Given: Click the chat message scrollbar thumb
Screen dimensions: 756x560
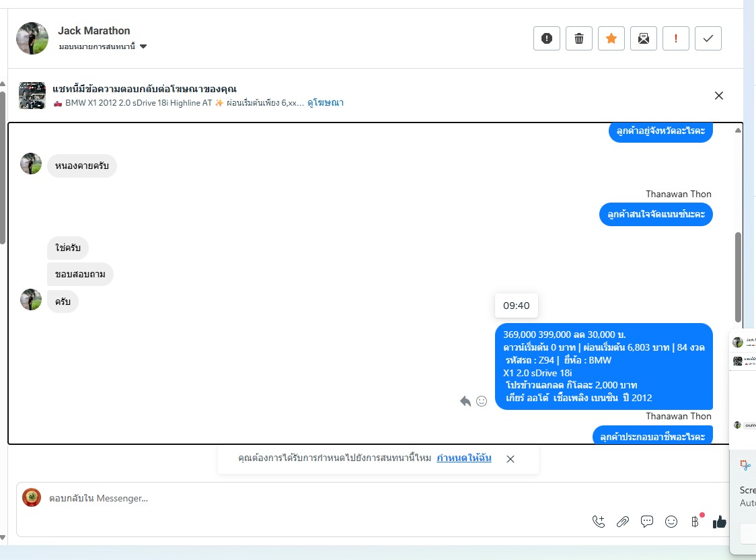Looking at the screenshot, I should tap(738, 277).
